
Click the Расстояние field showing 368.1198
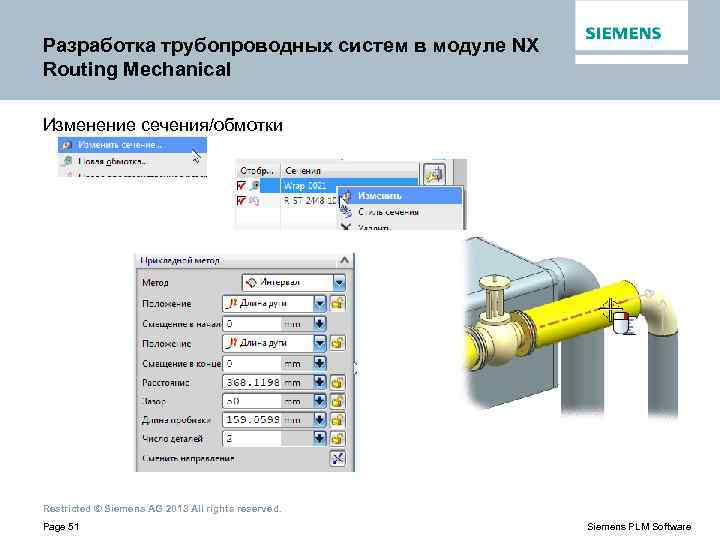(x=252, y=382)
